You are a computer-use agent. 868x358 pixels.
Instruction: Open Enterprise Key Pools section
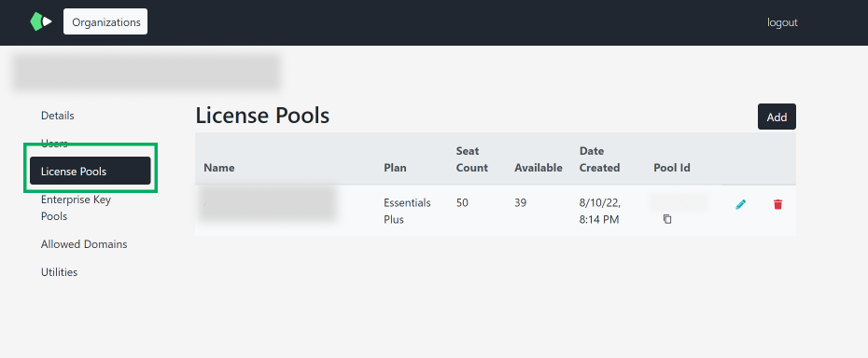coord(76,208)
